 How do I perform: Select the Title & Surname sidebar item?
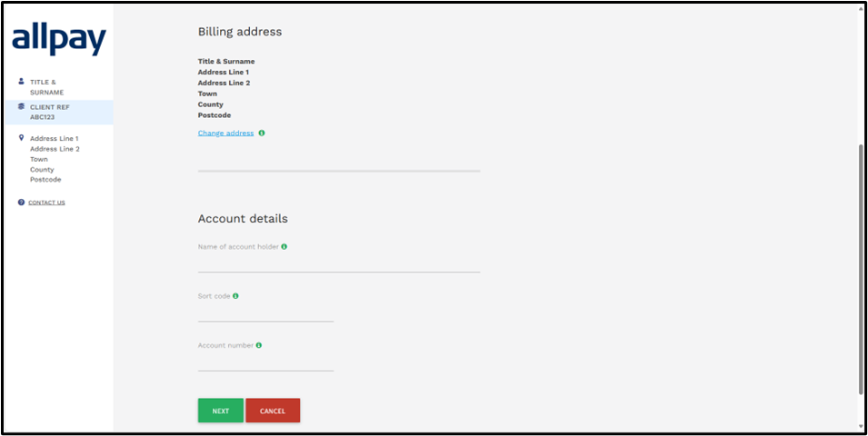pos(59,87)
